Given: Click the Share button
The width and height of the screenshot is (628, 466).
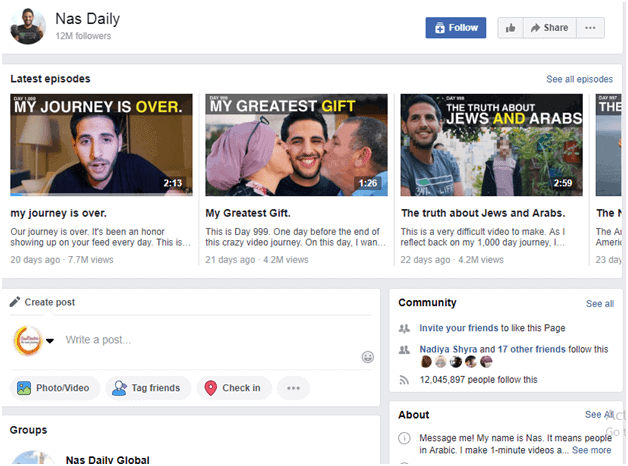Looking at the screenshot, I should click(550, 28).
